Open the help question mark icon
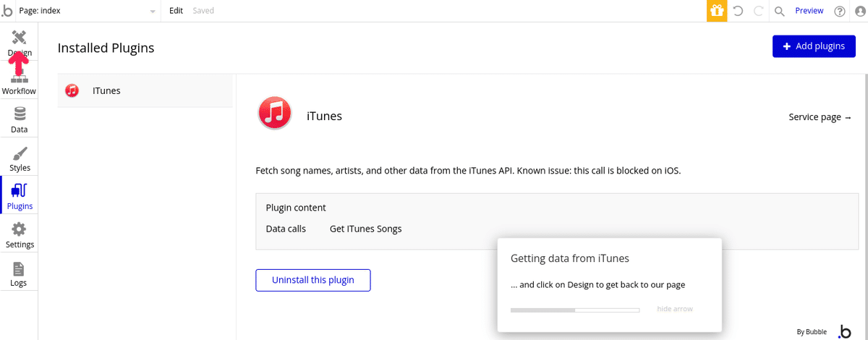This screenshot has height=340, width=868. point(840,11)
